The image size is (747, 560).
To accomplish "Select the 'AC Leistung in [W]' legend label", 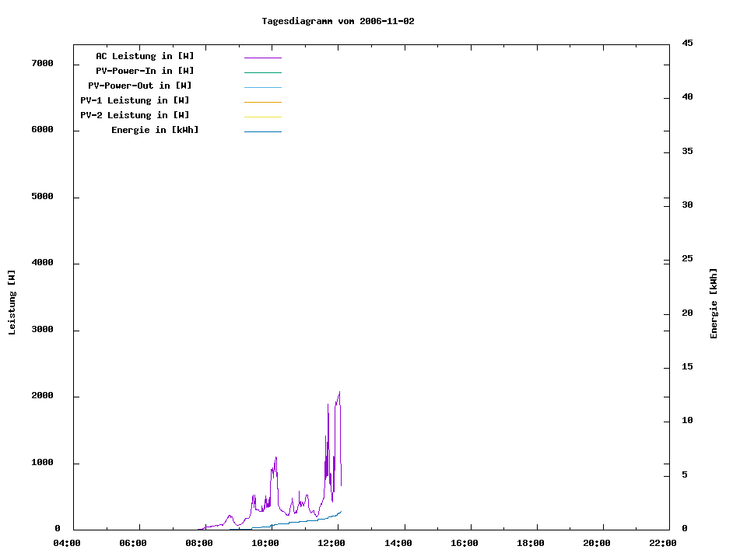I will [145, 56].
